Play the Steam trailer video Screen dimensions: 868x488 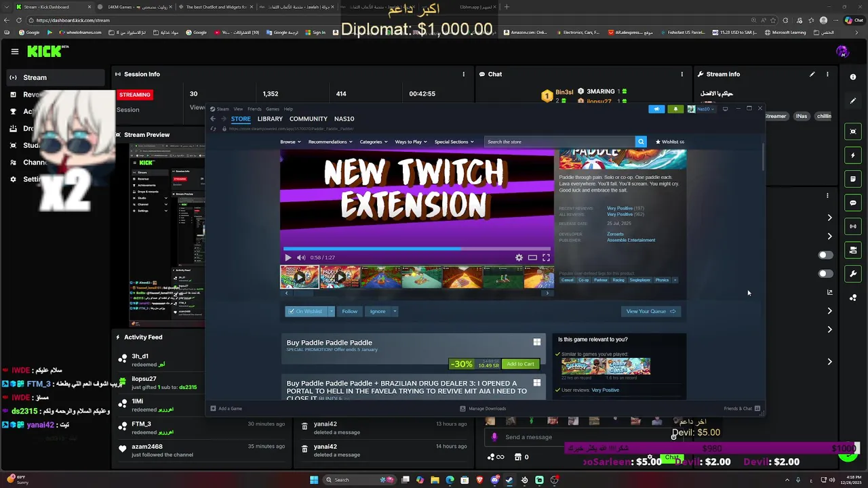click(288, 258)
